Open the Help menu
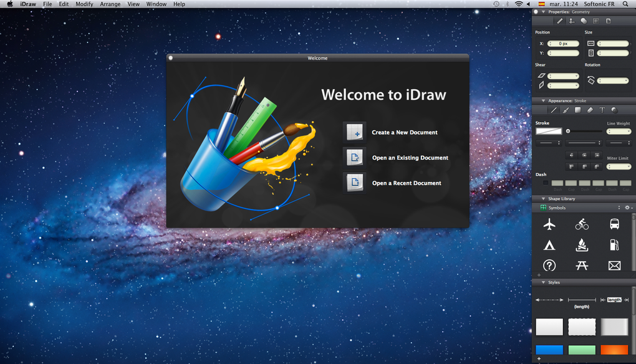The image size is (636, 364). coord(180,4)
